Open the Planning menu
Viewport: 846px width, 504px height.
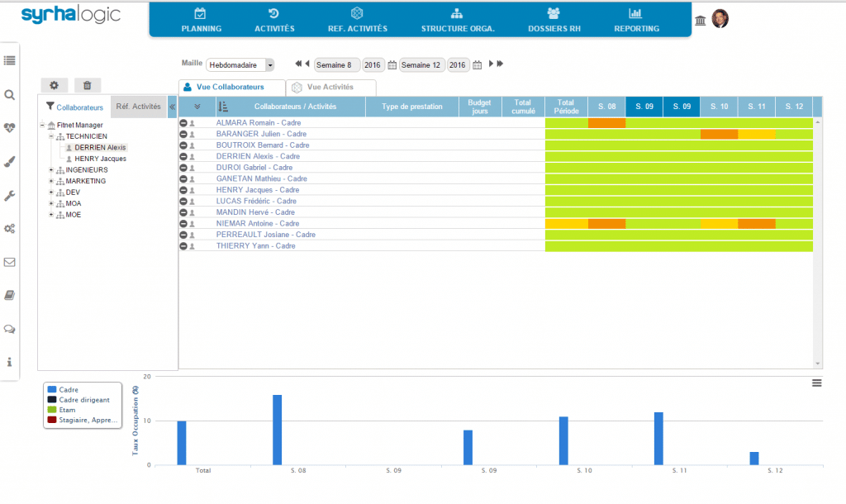pyautogui.click(x=201, y=20)
